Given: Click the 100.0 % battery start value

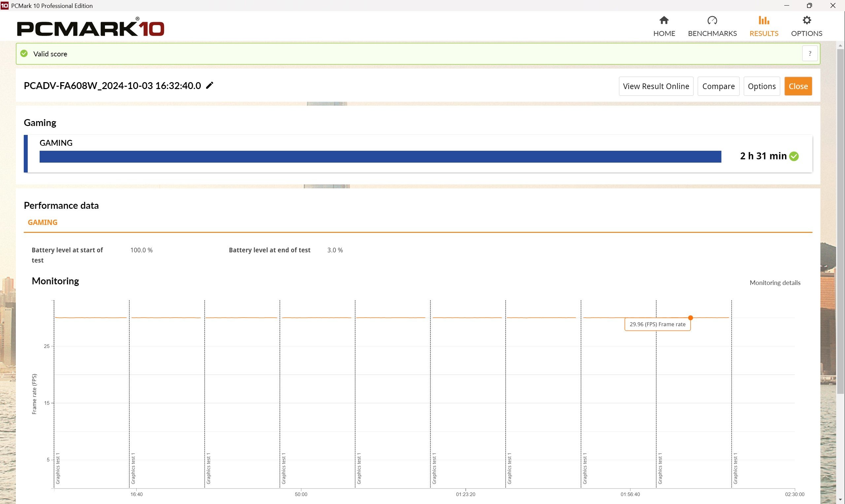Looking at the screenshot, I should pyautogui.click(x=141, y=250).
